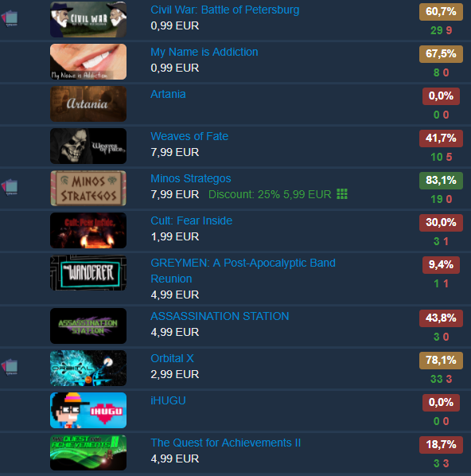Viewport: 471px width, 476px height.
Task: Click the 18,7% rating badge
Action: 441,445
